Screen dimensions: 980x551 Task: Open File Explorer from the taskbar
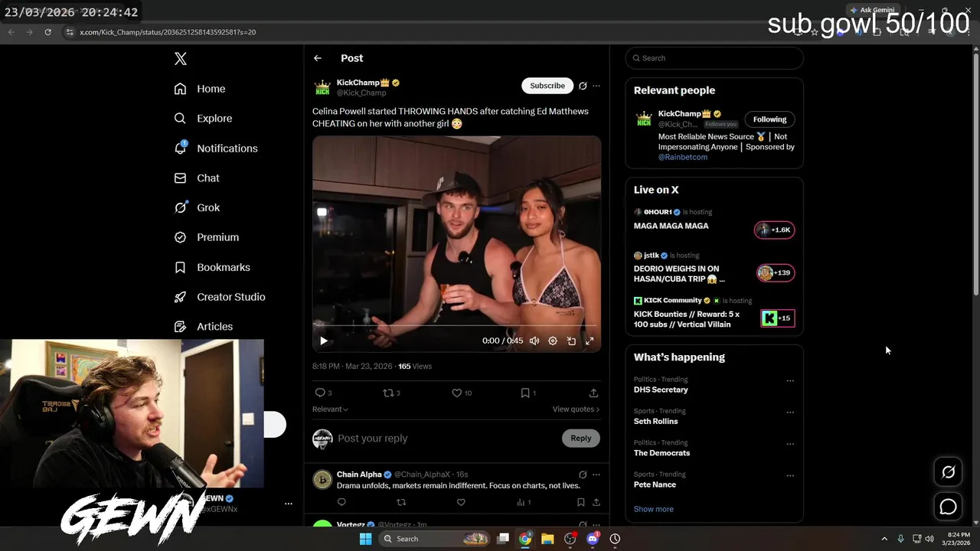(547, 539)
